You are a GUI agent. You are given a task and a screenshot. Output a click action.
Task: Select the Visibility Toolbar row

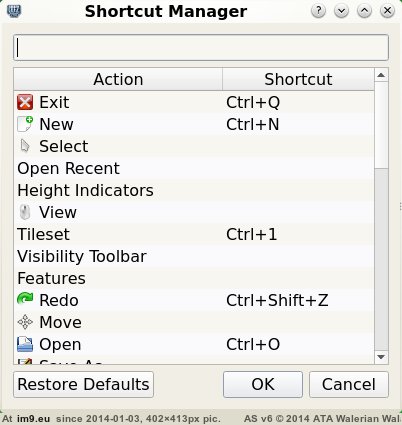(194, 256)
